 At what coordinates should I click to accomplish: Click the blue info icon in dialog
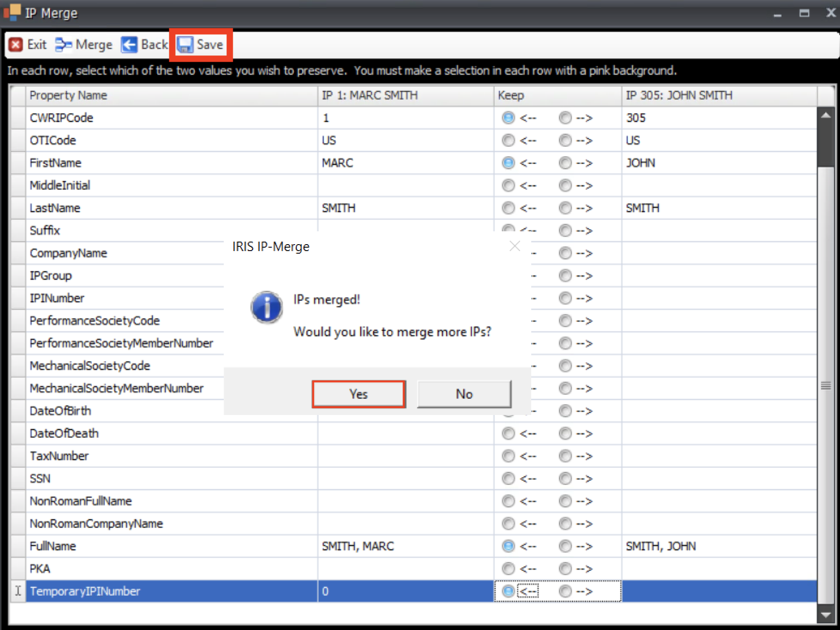point(267,307)
